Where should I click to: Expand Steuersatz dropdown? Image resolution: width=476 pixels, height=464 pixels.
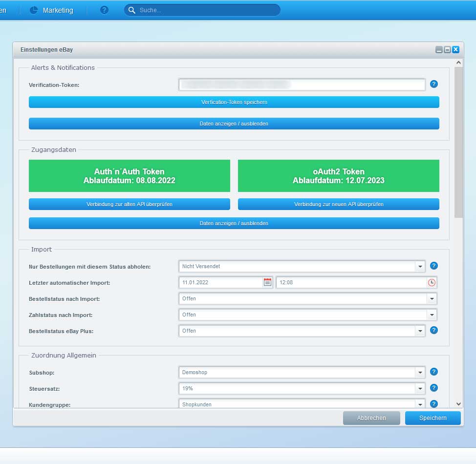tap(420, 388)
